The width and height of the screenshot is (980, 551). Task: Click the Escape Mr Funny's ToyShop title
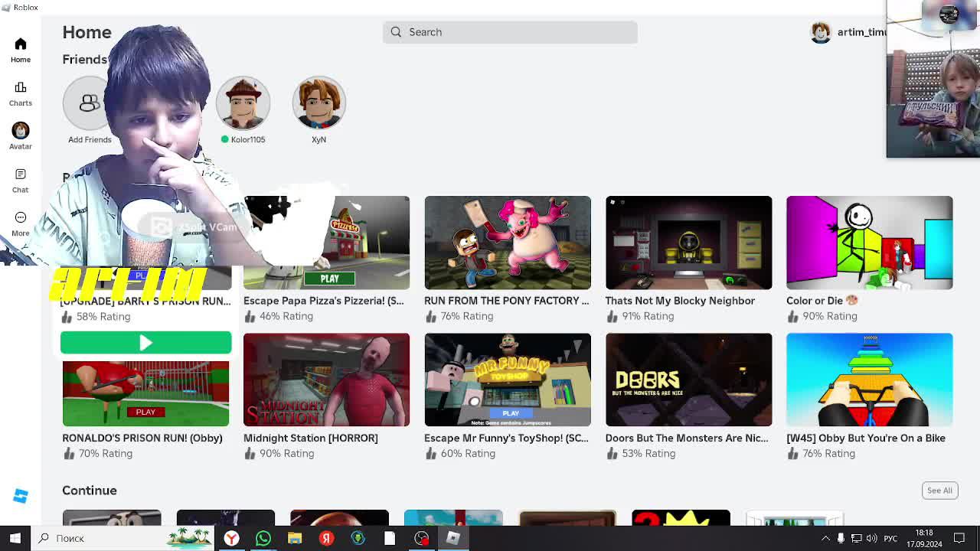coord(506,438)
